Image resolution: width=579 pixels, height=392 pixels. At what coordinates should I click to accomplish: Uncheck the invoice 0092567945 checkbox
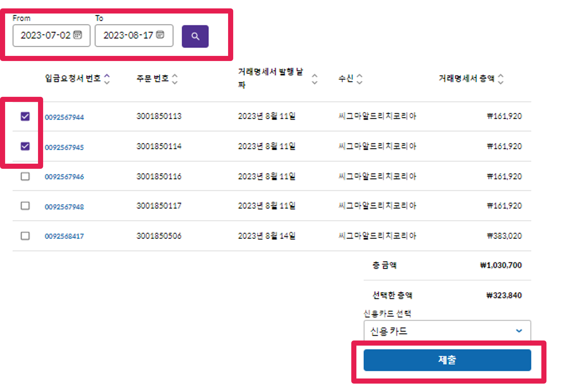pyautogui.click(x=25, y=146)
